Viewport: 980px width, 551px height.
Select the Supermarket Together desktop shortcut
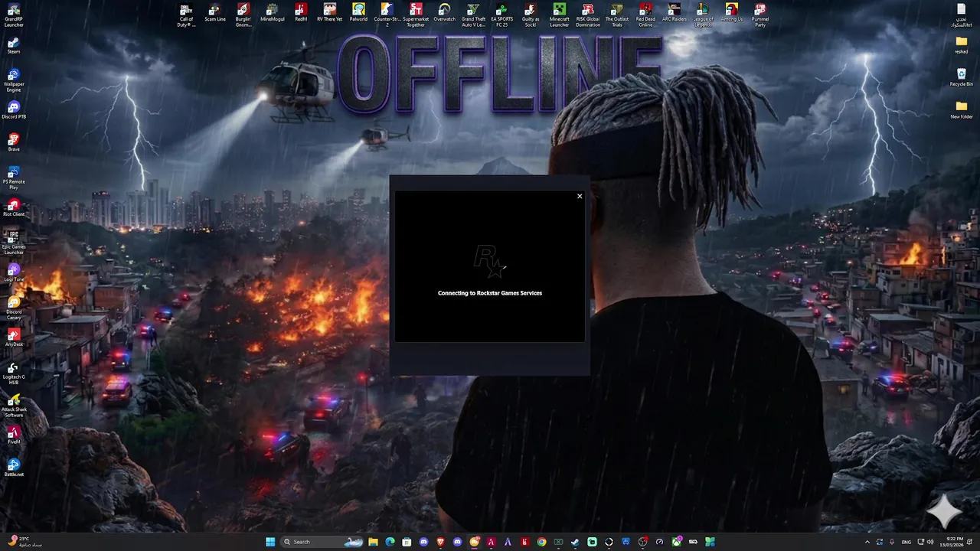click(x=416, y=15)
